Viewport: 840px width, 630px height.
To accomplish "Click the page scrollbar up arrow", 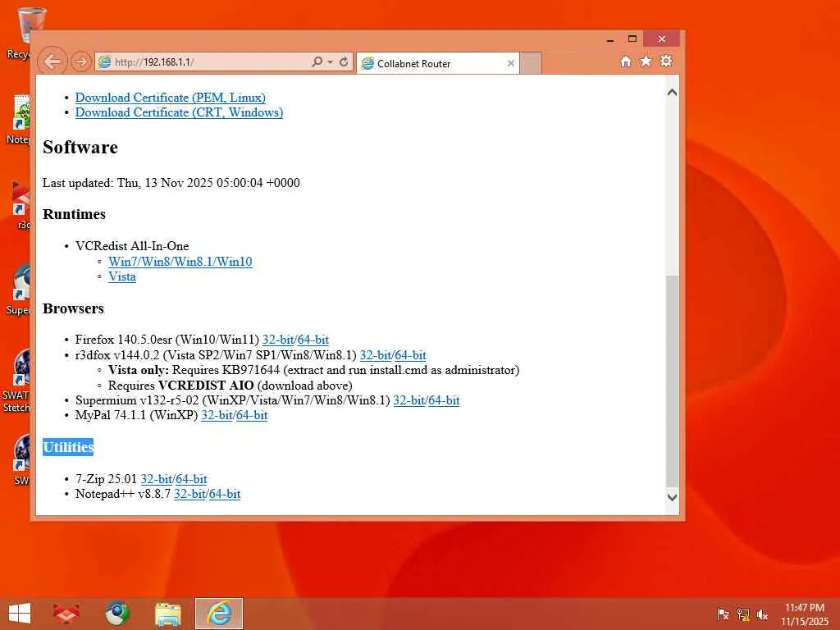I will tap(673, 93).
